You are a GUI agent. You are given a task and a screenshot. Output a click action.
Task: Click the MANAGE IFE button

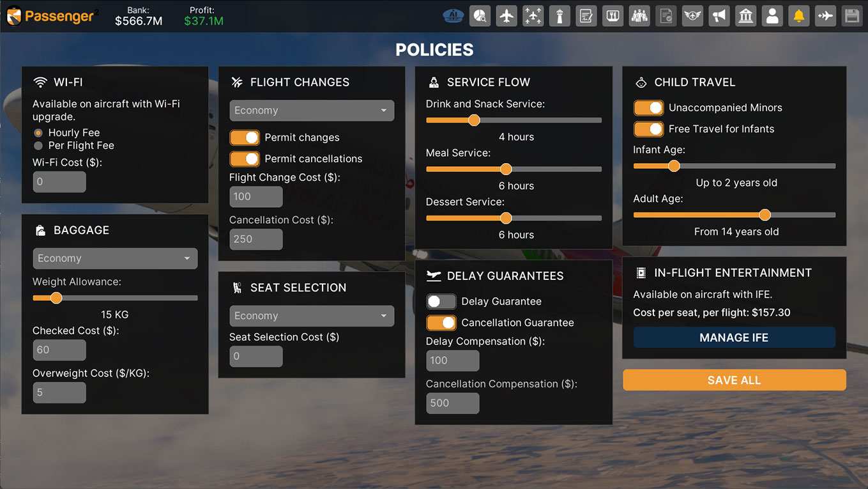click(x=734, y=338)
